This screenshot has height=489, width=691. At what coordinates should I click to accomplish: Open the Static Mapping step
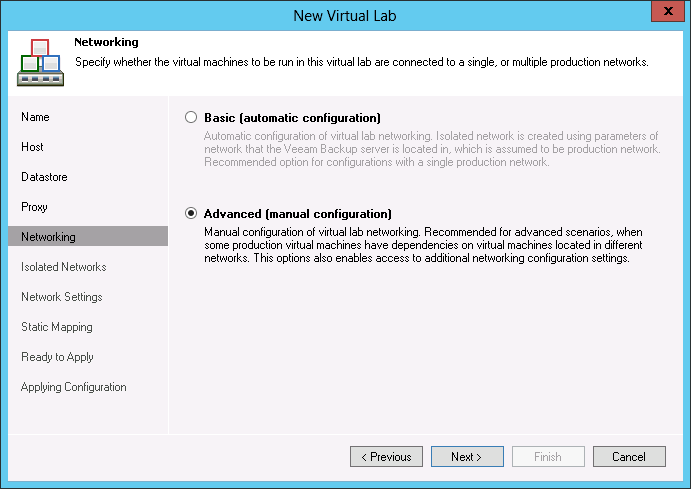pos(56,327)
